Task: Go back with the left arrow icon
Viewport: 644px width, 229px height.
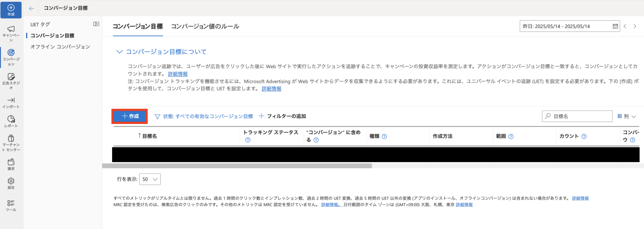Action: click(x=32, y=8)
